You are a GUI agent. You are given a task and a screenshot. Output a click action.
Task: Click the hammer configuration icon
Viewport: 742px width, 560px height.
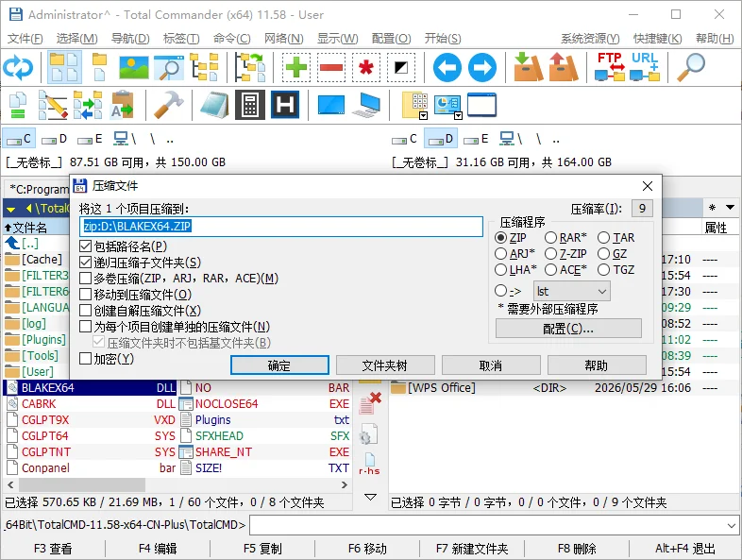[168, 105]
